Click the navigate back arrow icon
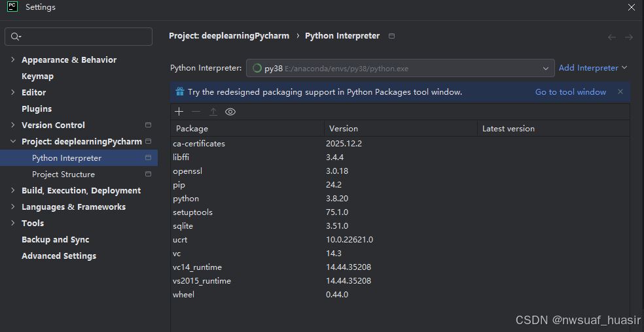 612,37
